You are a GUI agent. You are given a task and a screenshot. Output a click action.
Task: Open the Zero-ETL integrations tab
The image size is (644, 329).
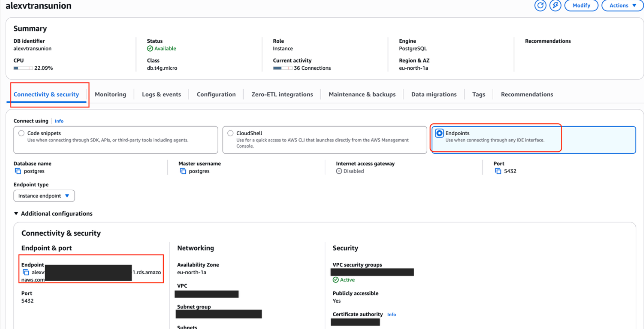(x=282, y=94)
